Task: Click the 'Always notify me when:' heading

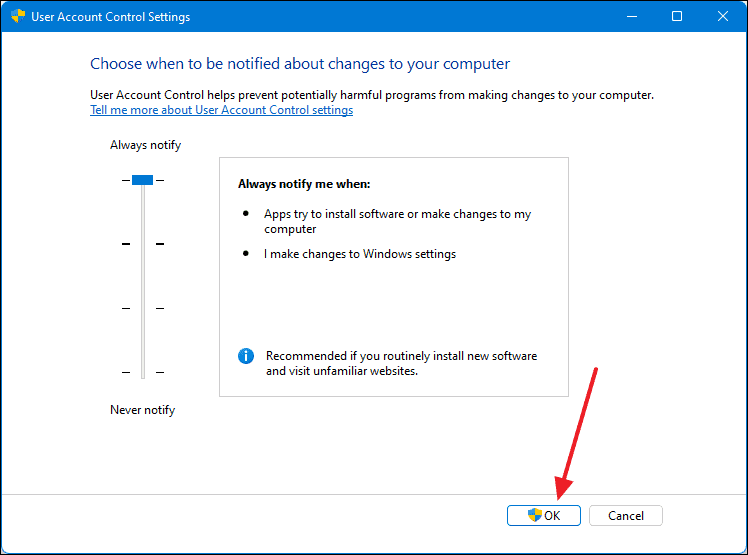Action: coord(304,184)
